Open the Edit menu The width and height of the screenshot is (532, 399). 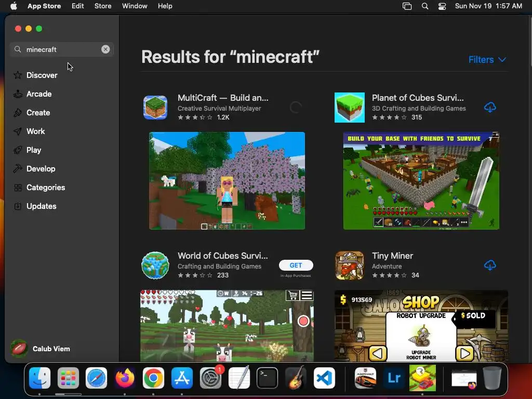click(x=78, y=6)
